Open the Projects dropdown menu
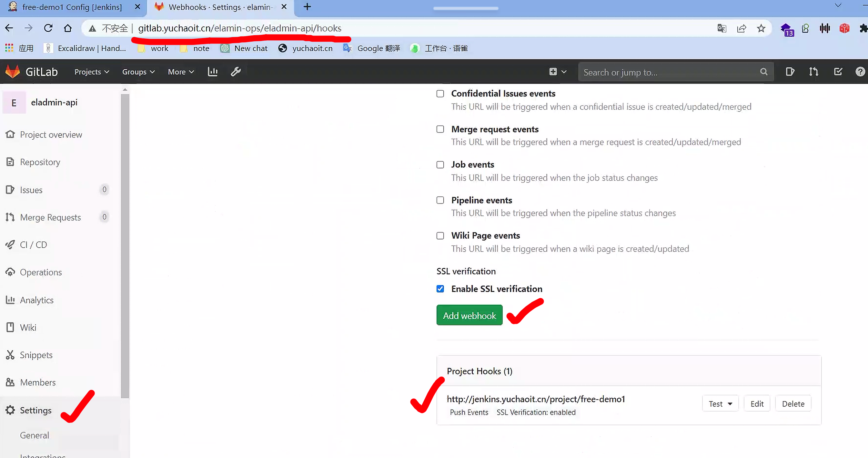This screenshot has height=458, width=868. [x=92, y=72]
